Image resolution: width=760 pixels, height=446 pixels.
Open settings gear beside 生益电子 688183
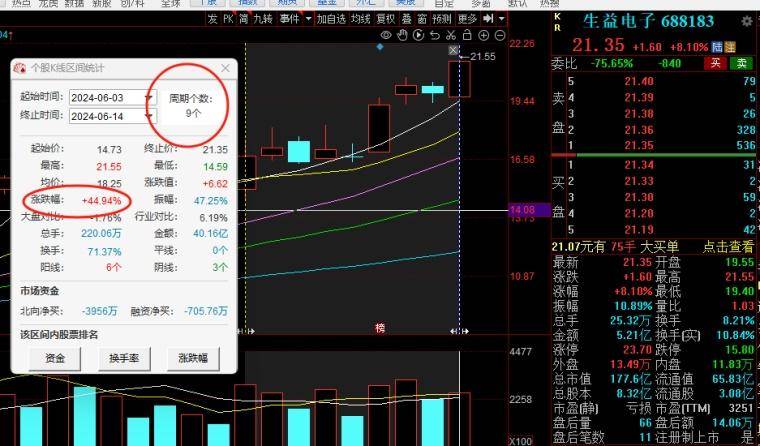pos(747,22)
